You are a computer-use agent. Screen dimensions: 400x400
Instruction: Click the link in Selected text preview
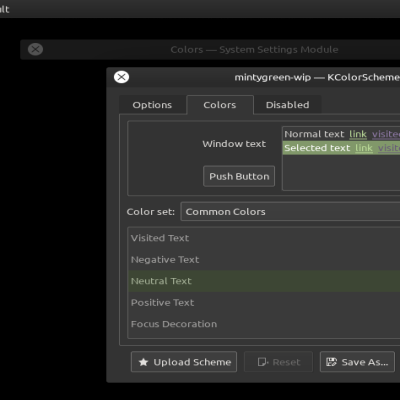(364, 148)
